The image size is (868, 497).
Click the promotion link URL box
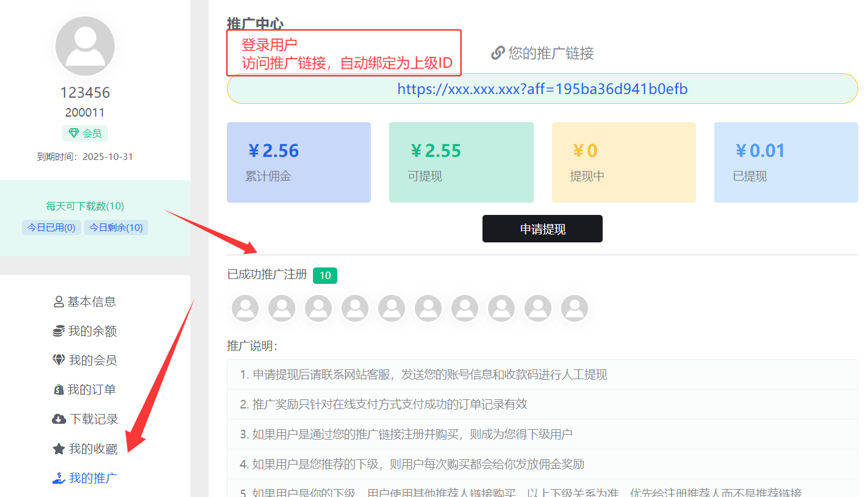pyautogui.click(x=542, y=89)
